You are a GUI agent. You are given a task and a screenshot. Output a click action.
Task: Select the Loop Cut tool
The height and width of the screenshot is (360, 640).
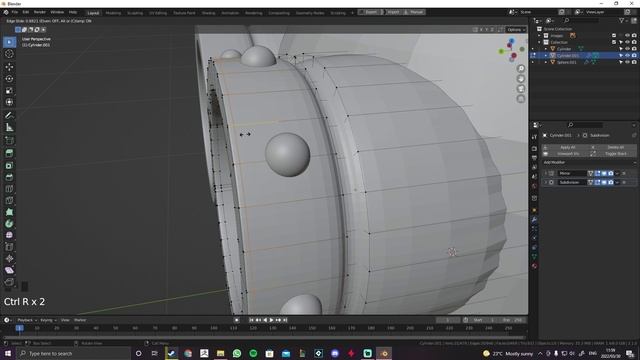point(9,189)
